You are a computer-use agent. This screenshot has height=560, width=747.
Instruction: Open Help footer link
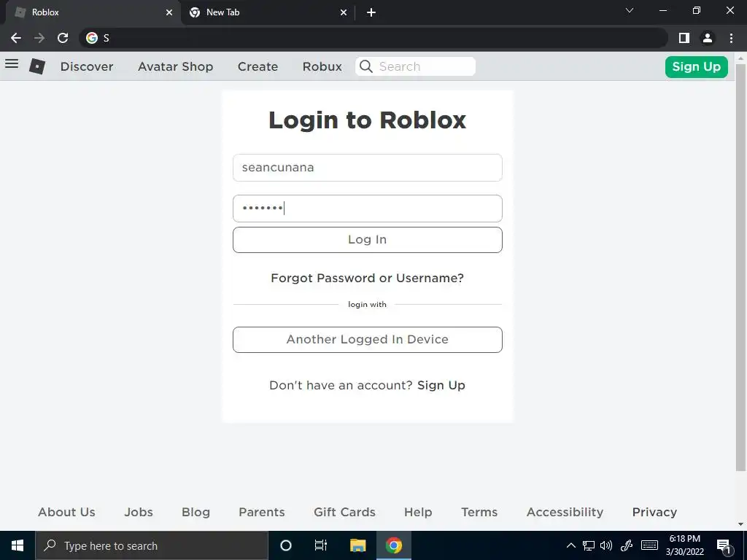(418, 512)
